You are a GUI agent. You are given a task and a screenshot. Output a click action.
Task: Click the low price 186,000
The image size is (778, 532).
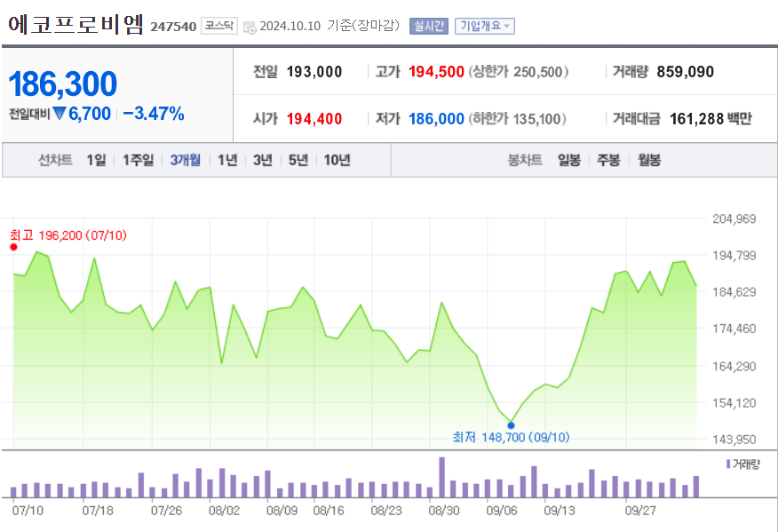(436, 119)
